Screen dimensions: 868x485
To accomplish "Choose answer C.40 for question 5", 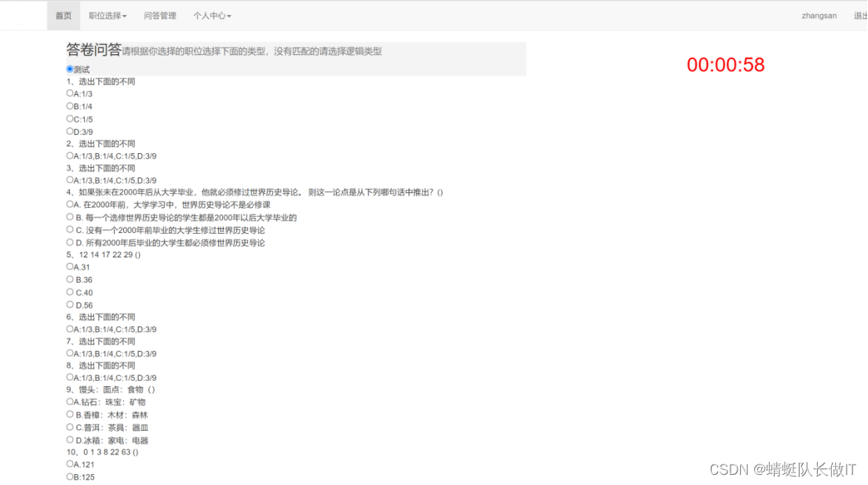I will tap(70, 292).
